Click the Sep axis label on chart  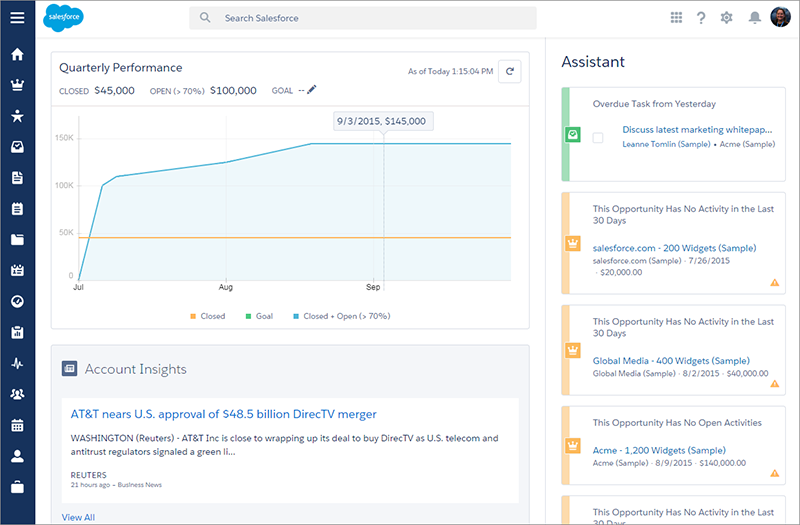pos(373,287)
